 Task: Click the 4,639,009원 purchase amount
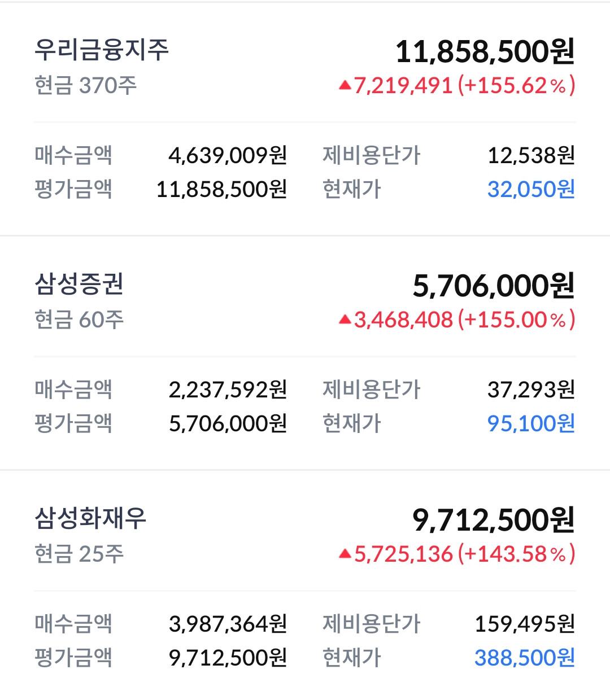pos(228,155)
